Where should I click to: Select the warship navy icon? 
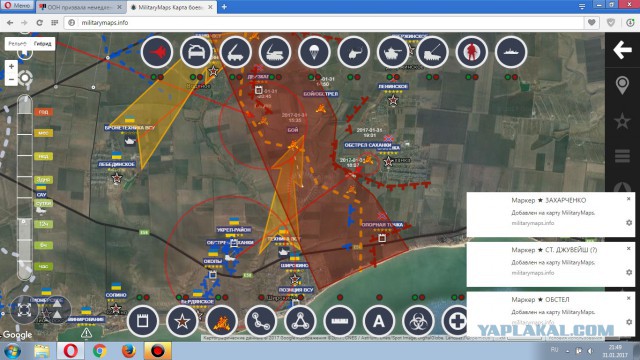511,52
